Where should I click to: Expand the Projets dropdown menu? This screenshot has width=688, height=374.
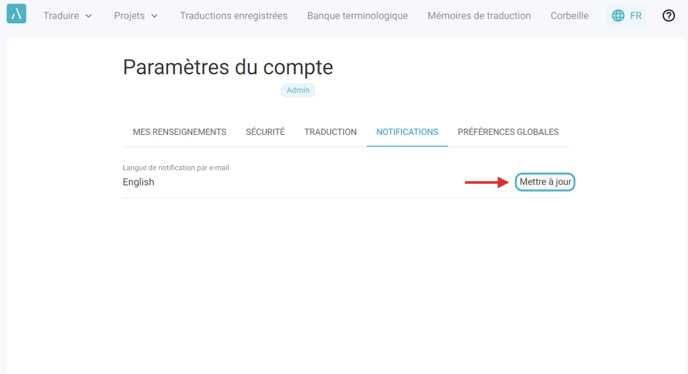click(x=136, y=16)
